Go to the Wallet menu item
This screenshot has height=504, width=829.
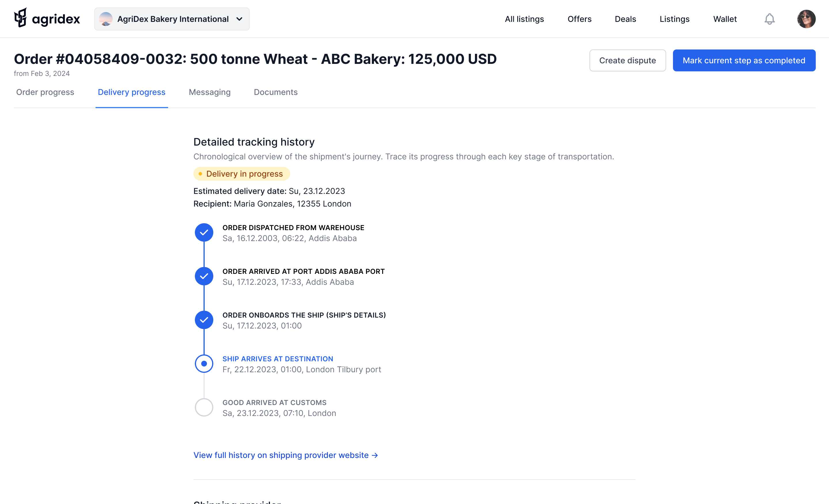pos(725,19)
